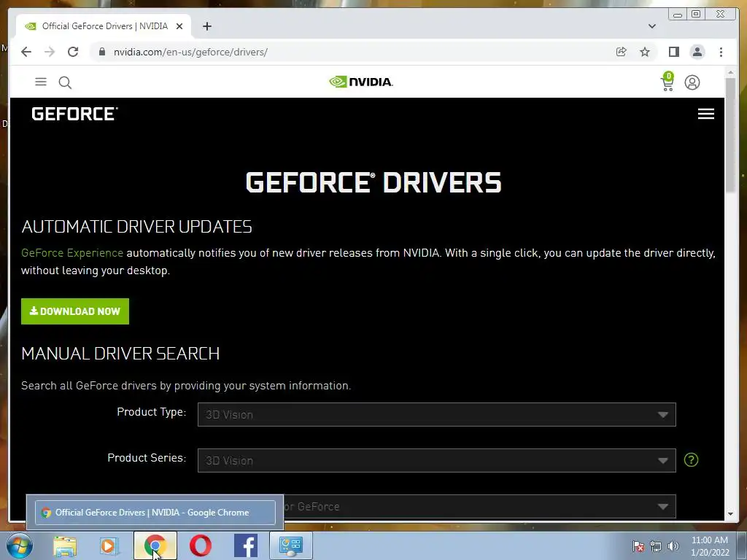Open Chrome three-dot menu
This screenshot has height=560, width=747.
click(721, 52)
